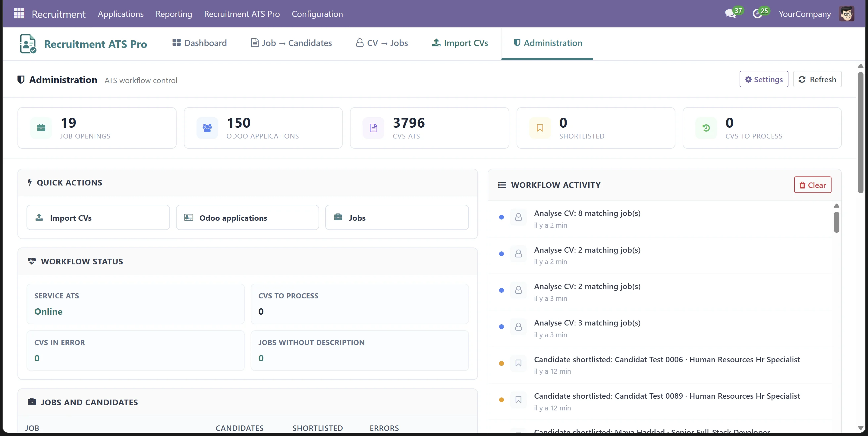Open the user avatar menu
This screenshot has width=868, height=436.
[846, 14]
